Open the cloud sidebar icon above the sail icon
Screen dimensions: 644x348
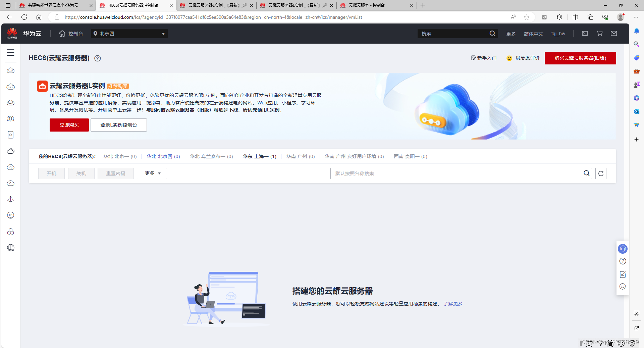pos(11,183)
